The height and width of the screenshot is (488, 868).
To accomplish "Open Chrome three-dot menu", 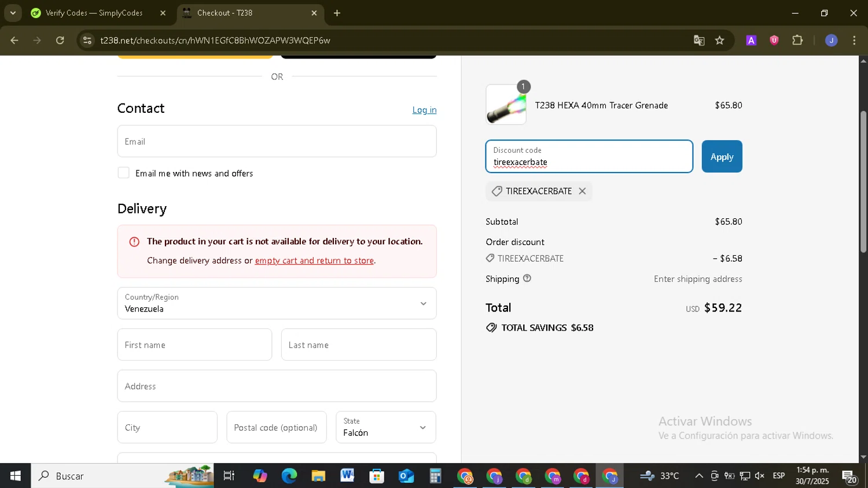I will pos(855,41).
